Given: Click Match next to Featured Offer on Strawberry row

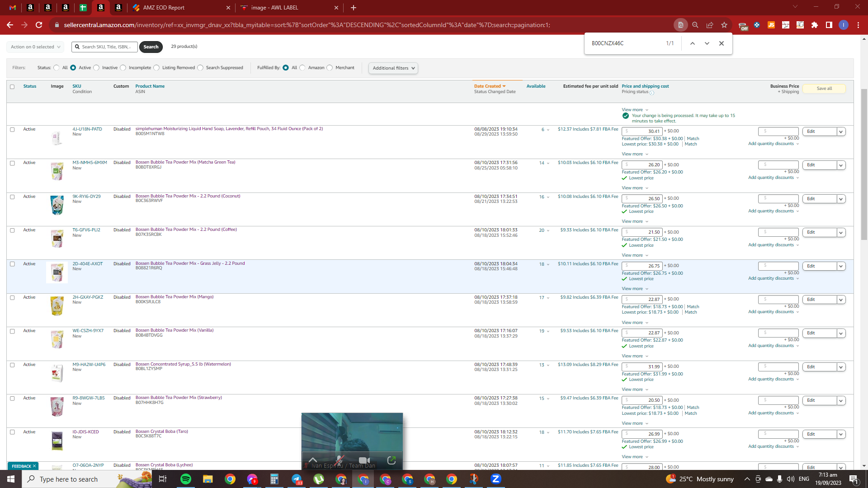Looking at the screenshot, I should click(693, 408).
